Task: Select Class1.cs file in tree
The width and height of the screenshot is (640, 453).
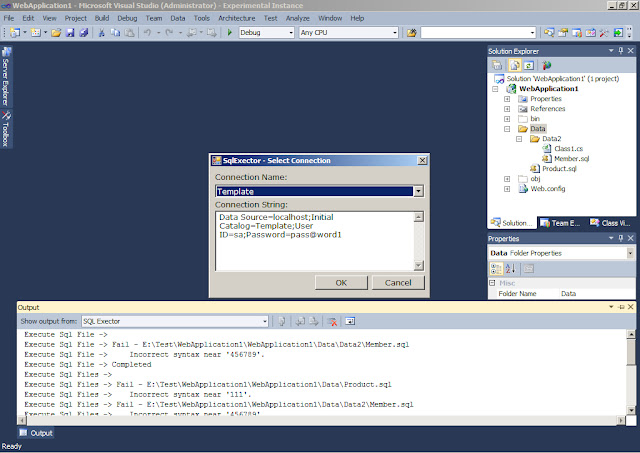Action: pos(569,149)
